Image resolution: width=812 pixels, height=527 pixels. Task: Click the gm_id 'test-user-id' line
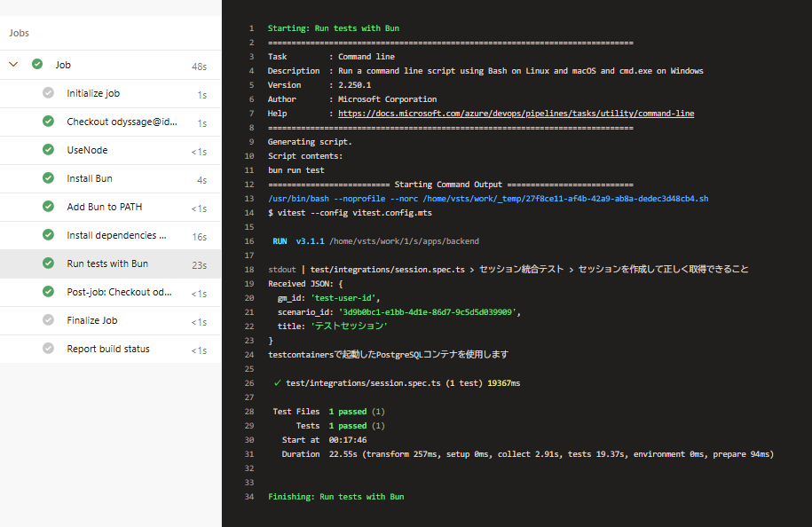[x=329, y=298]
